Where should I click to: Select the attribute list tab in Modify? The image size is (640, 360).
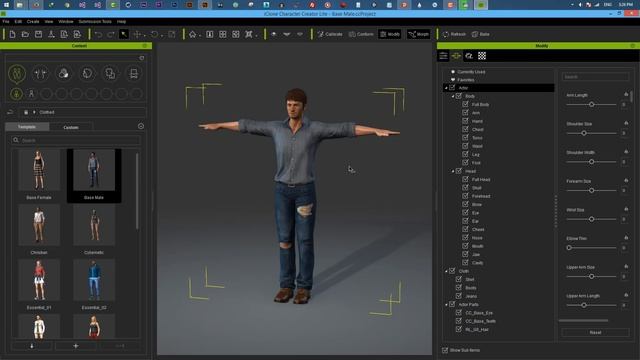(x=443, y=56)
